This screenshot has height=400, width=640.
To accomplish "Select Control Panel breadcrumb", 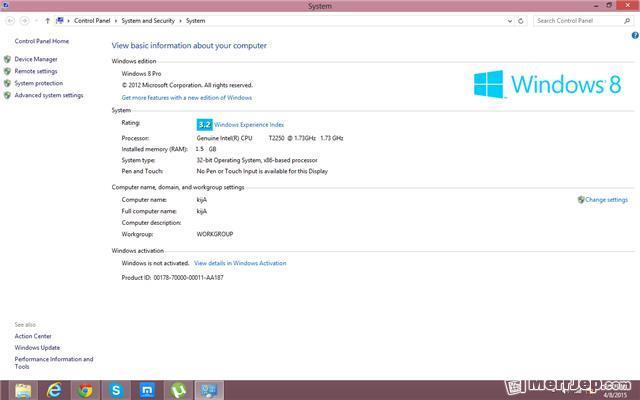I will click(92, 20).
